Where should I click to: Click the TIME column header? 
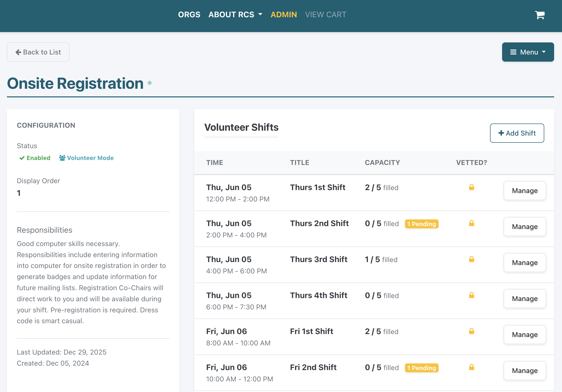pyautogui.click(x=214, y=162)
